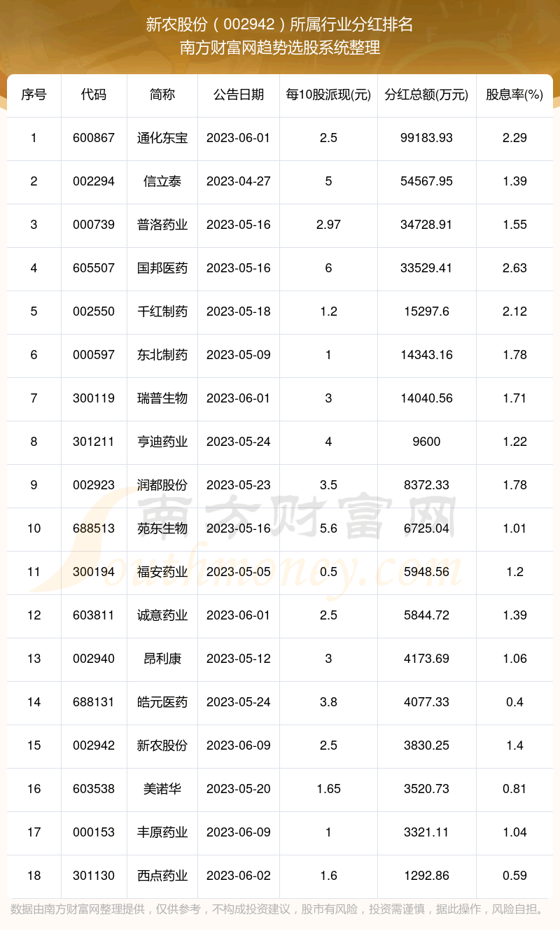Click the 代码 column header
This screenshot has height=945, width=560.
(94, 94)
